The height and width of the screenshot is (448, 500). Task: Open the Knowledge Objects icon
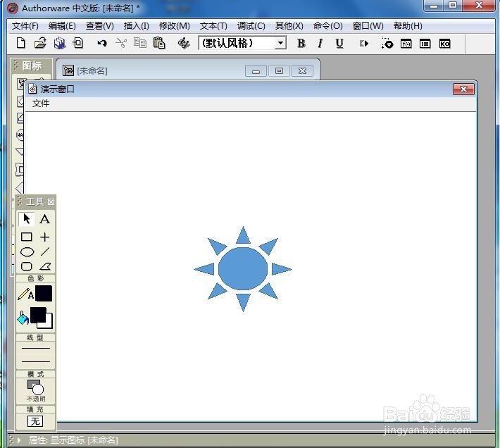(445, 44)
